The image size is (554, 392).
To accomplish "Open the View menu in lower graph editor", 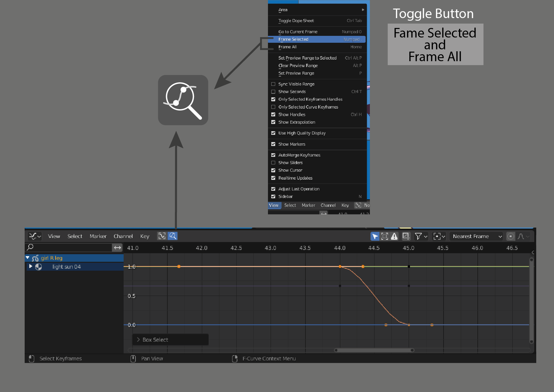I will point(54,236).
